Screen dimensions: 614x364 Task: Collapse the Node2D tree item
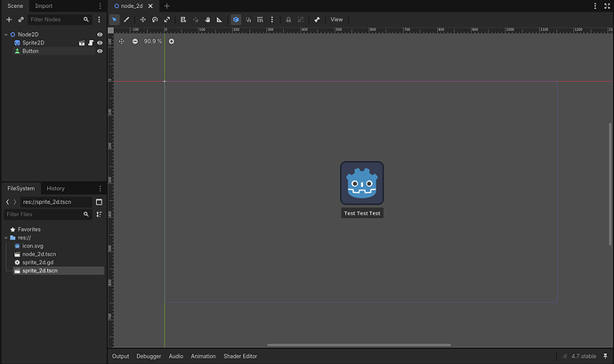(6, 35)
